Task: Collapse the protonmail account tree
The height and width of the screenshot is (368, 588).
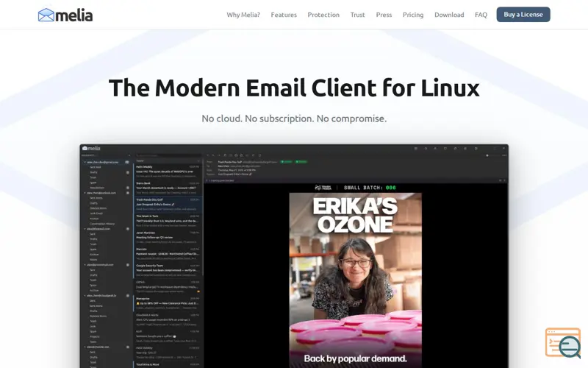Action: tap(85, 265)
